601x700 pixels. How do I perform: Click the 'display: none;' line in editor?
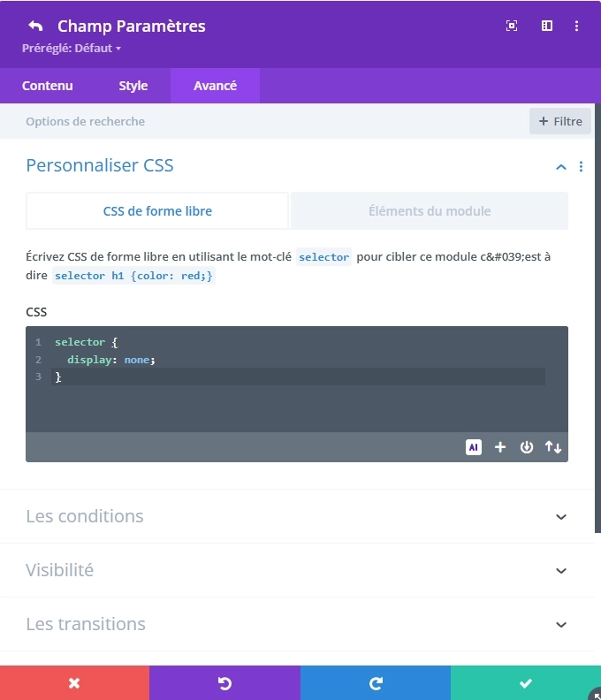pyautogui.click(x=111, y=360)
